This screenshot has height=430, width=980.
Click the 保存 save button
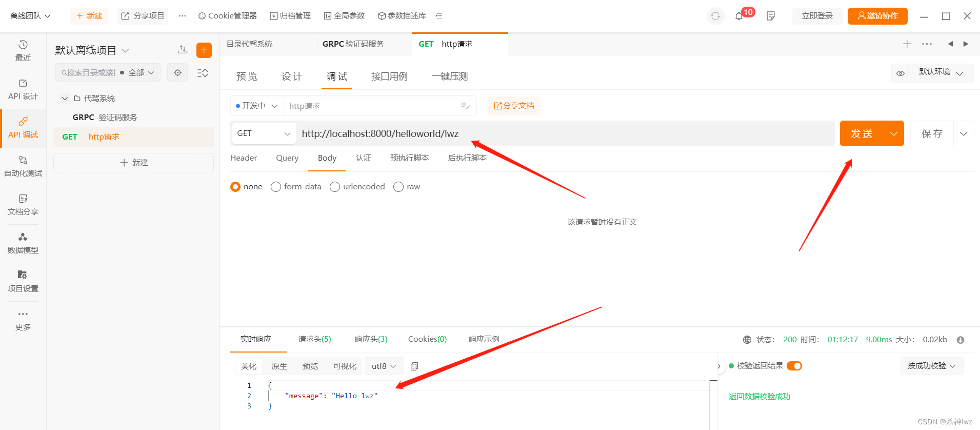(932, 133)
